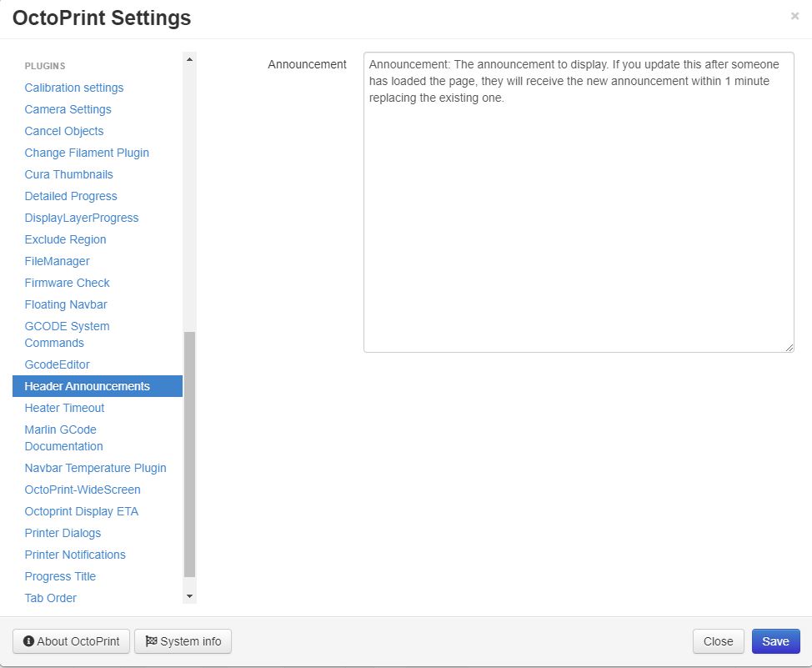Save the OctoPrint settings
The image size is (812, 668).
(776, 641)
